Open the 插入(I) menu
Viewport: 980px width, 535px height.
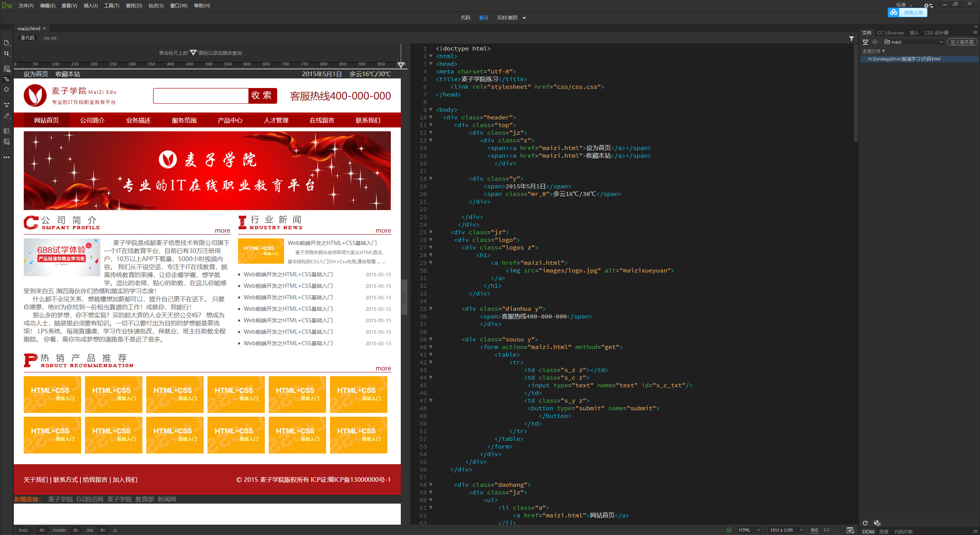[x=91, y=6]
